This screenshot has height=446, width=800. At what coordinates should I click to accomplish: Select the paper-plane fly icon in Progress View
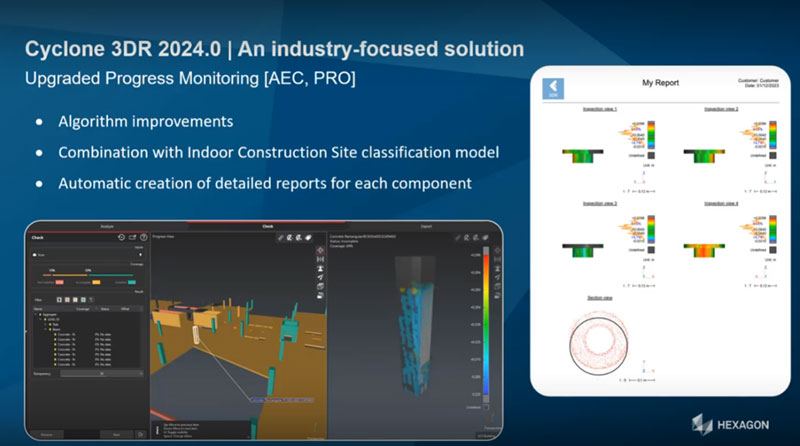coord(320,277)
